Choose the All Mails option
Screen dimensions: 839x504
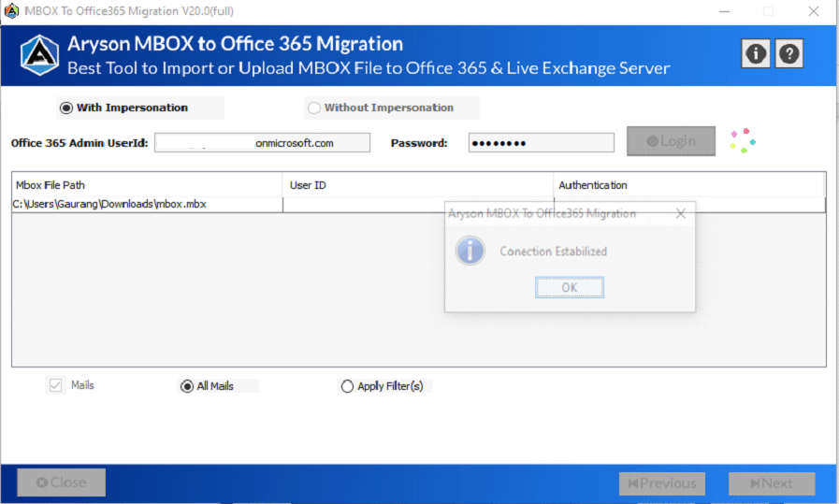[x=187, y=386]
